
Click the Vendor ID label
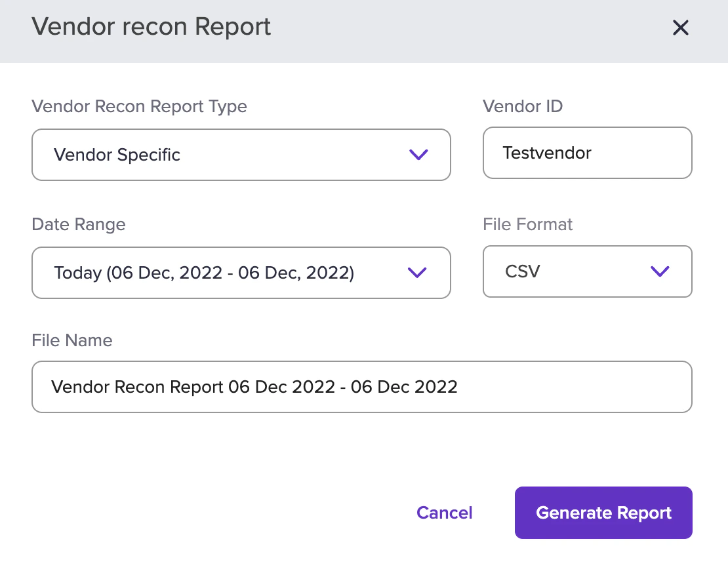pos(522,106)
